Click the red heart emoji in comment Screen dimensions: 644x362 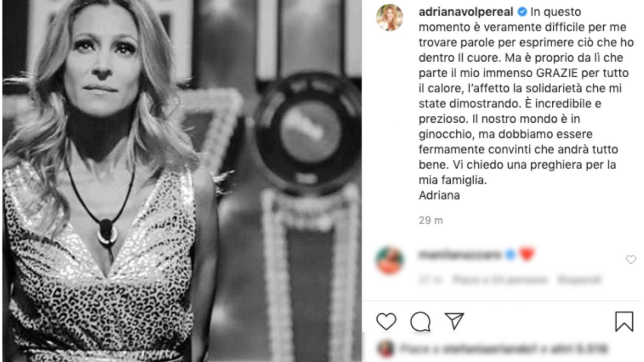pos(526,255)
